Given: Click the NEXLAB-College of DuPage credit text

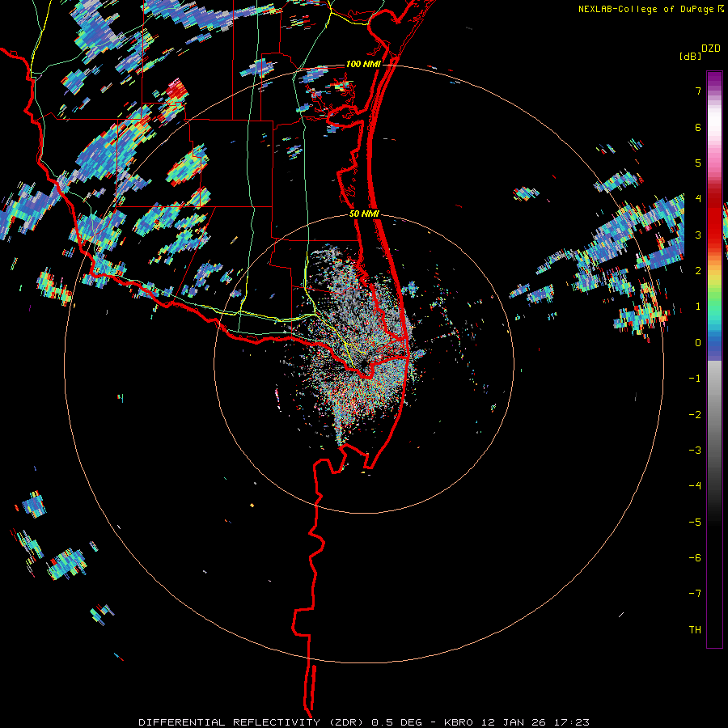Looking at the screenshot, I should 645,9.
